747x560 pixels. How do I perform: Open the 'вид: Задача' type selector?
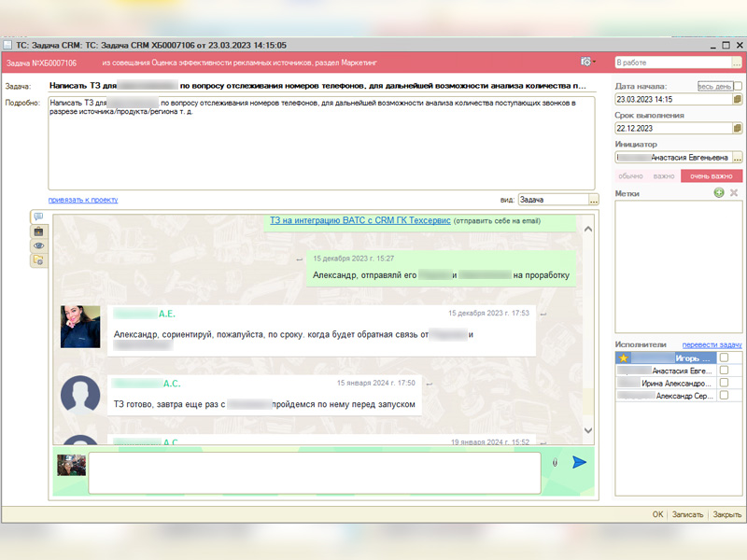click(594, 200)
